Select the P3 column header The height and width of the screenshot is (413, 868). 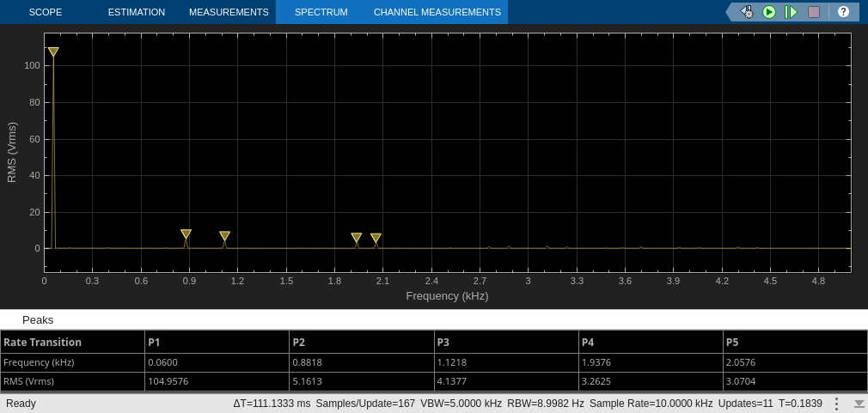click(x=506, y=342)
